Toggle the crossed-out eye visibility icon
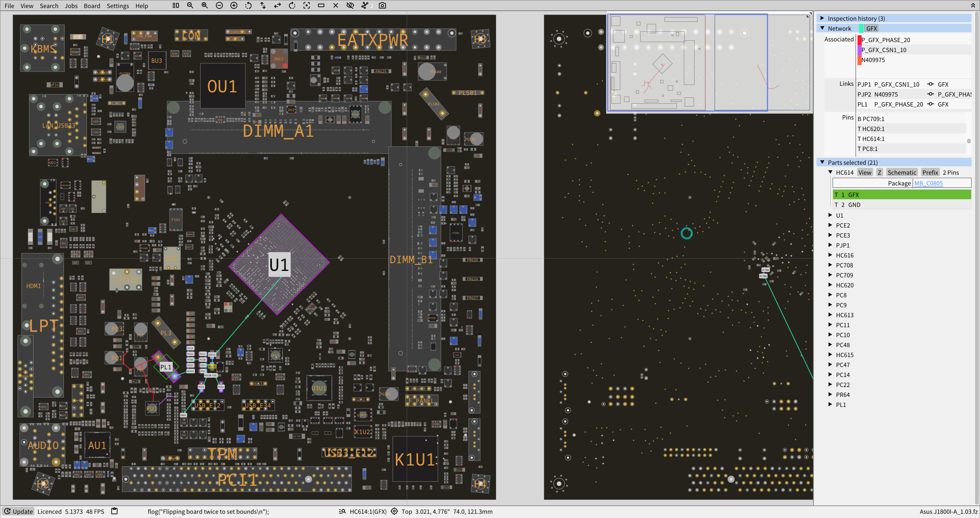980x518 pixels. 350,5
